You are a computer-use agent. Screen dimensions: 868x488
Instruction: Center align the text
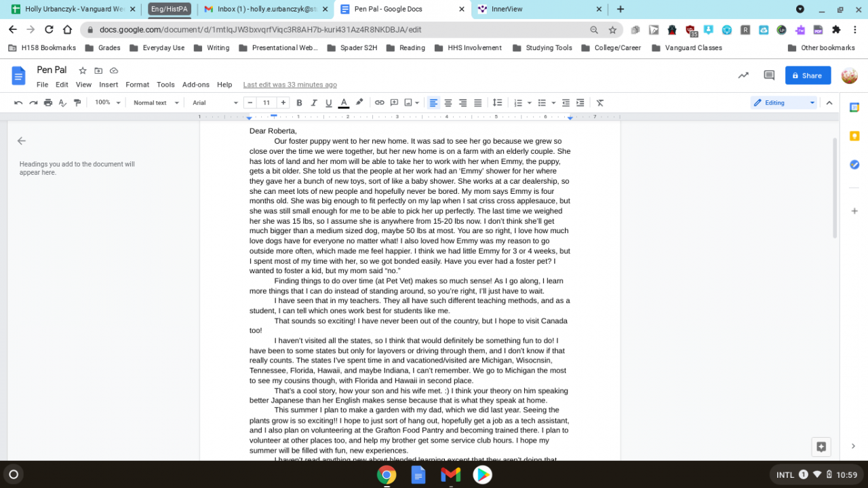[448, 103]
